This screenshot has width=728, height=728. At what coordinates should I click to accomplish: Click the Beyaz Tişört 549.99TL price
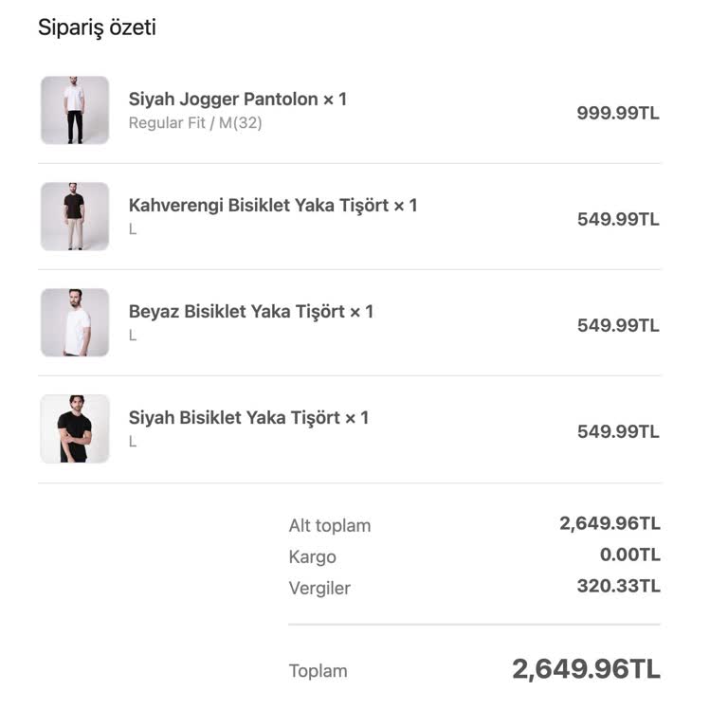tap(617, 325)
